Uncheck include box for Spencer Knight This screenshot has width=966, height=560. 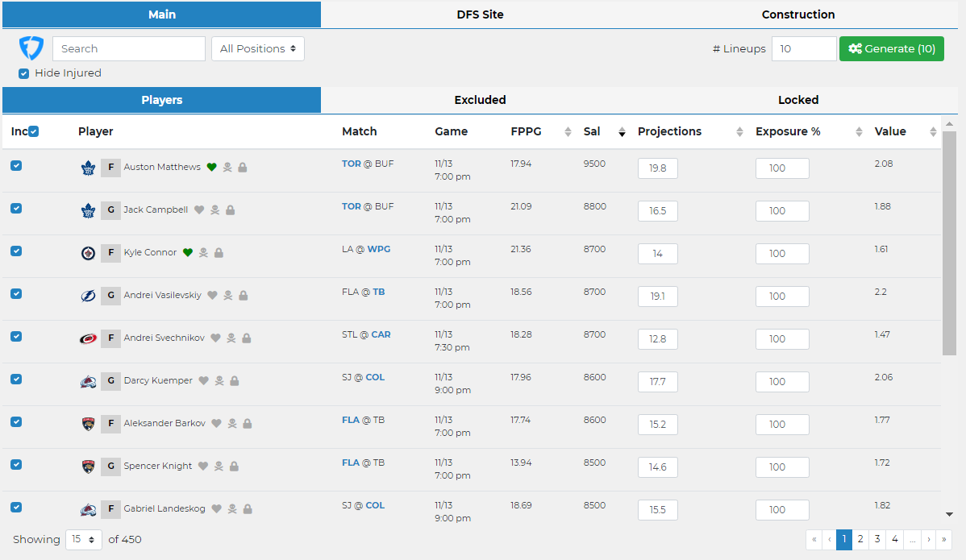(x=16, y=464)
